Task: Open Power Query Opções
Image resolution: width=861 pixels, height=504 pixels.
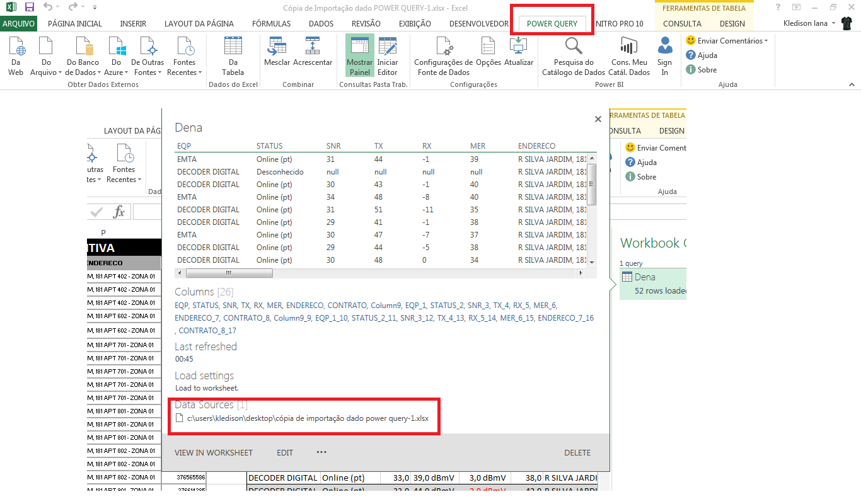Action: coord(488,52)
